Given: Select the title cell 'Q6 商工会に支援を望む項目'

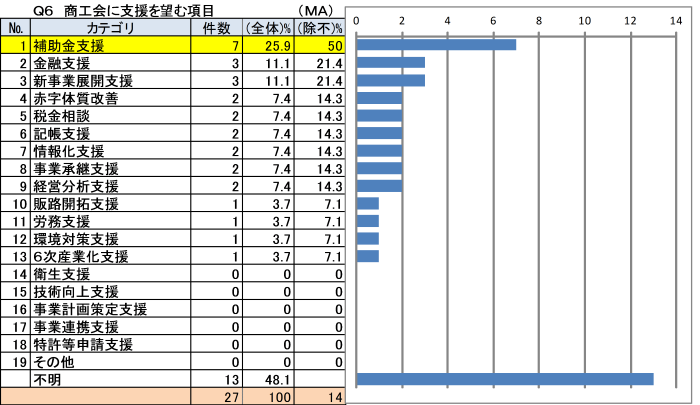Looking at the screenshot, I should [124, 10].
